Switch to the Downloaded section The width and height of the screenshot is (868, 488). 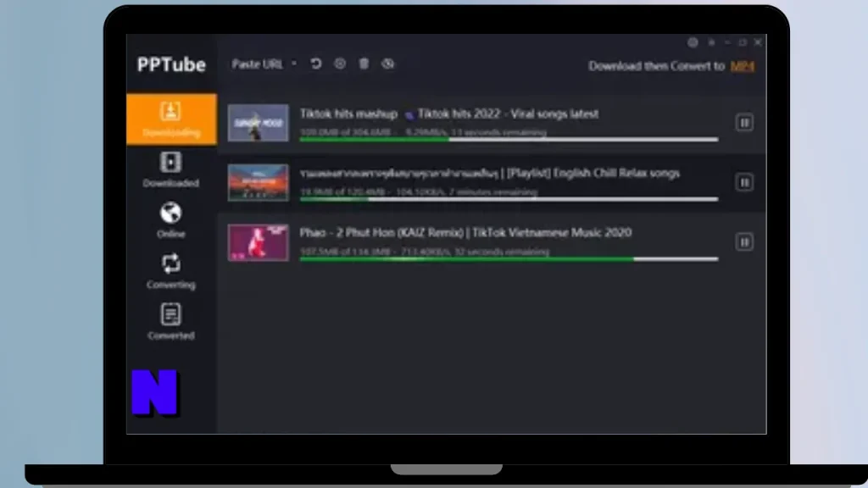click(171, 169)
